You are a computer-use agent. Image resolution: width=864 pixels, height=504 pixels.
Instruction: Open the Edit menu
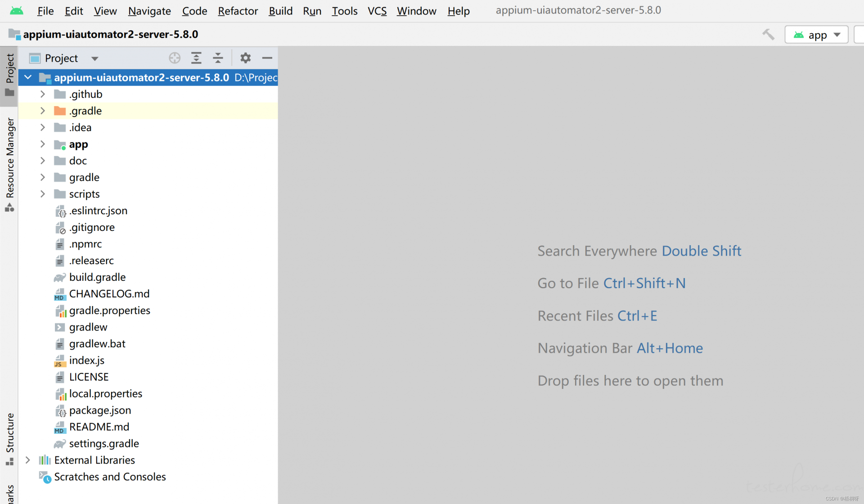(x=74, y=11)
